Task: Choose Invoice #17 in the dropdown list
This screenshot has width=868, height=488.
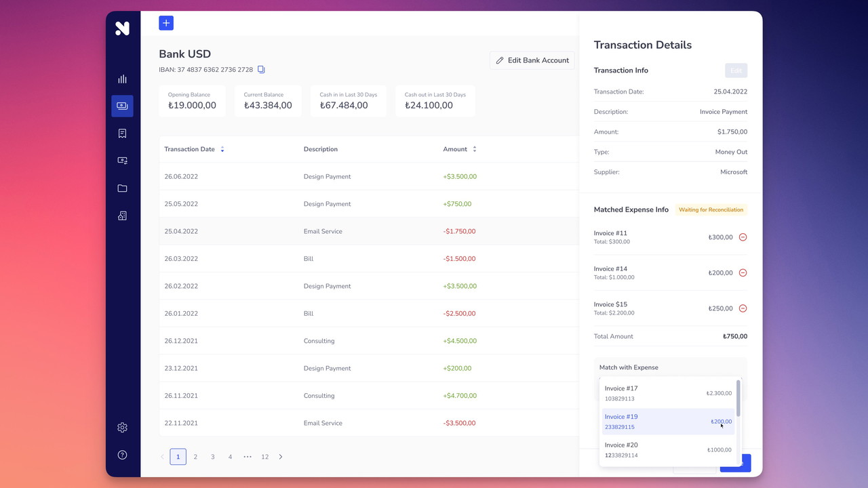Action: [x=667, y=393]
